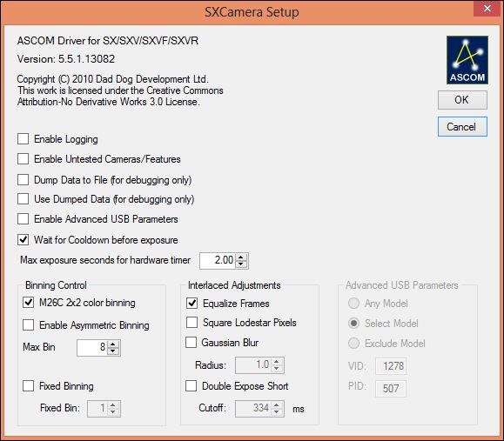Check Use Dumped Data option
The height and width of the screenshot is (441, 504).
point(24,199)
